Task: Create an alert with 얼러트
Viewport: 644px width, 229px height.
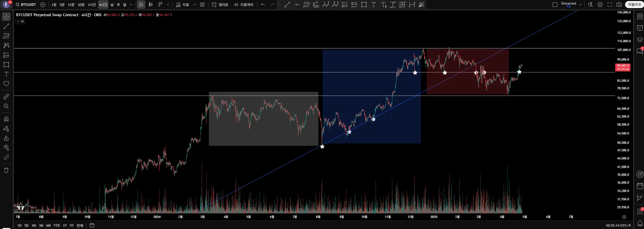Action: (220, 5)
